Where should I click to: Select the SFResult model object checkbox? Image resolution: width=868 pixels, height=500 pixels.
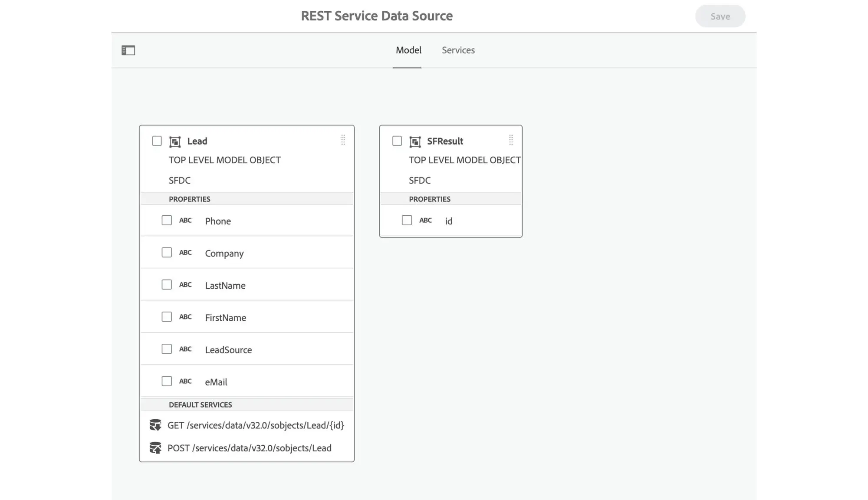click(x=397, y=141)
